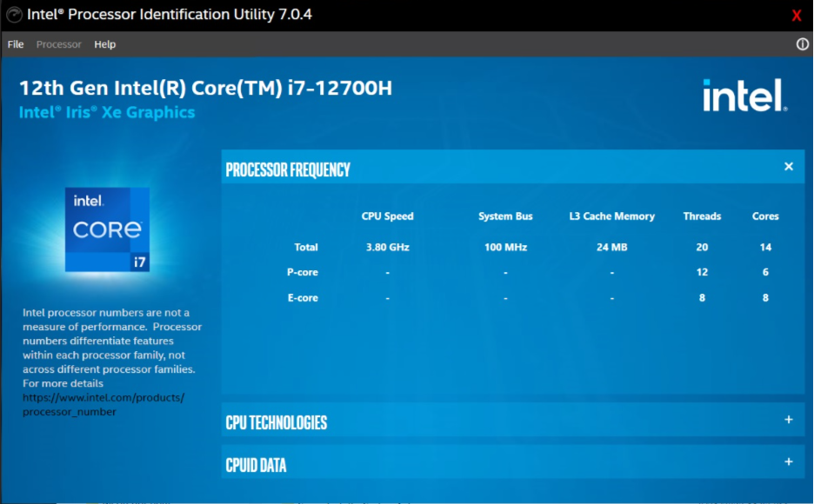The height and width of the screenshot is (504, 814).
Task: Click the 24 MB cache value
Action: point(611,248)
